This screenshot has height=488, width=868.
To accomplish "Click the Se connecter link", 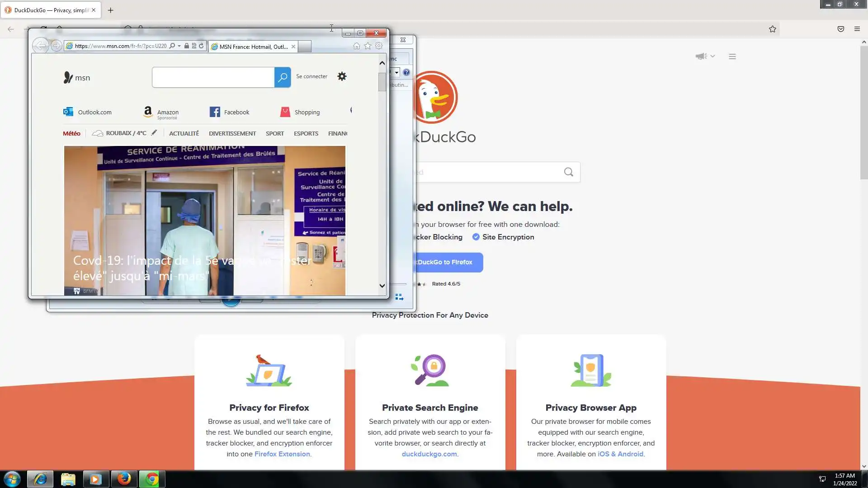I will point(311,76).
